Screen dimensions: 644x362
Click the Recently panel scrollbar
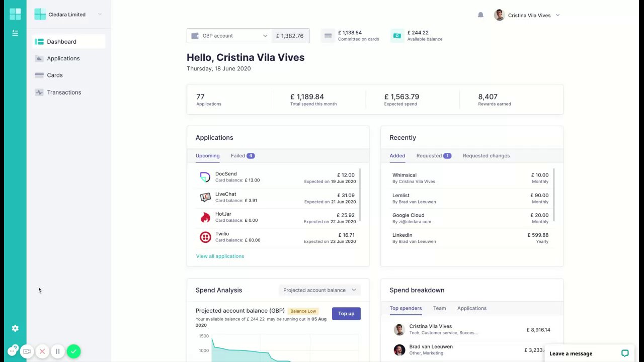point(554,195)
